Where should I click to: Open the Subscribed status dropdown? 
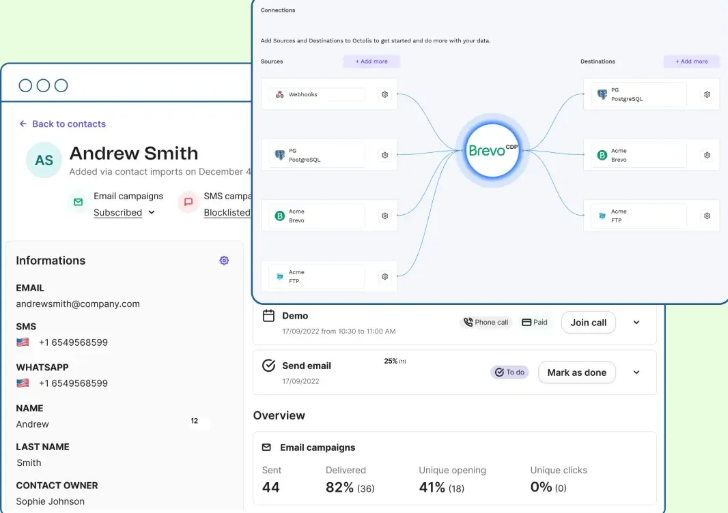coord(124,213)
